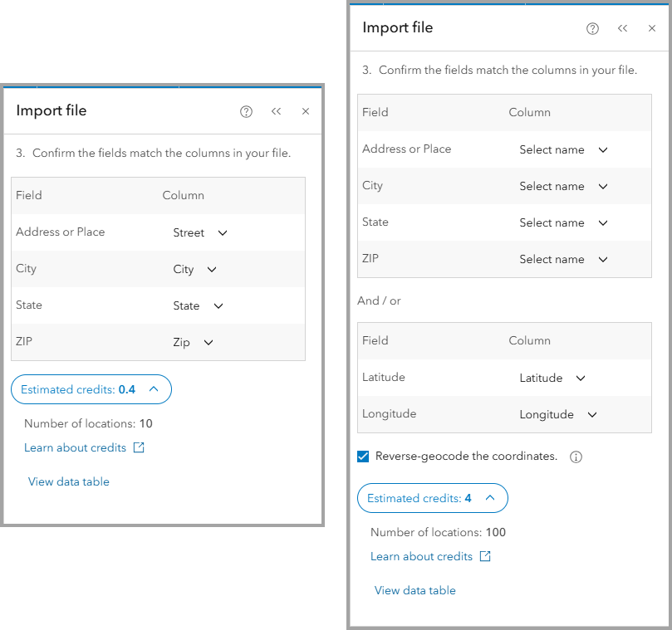Viewport: 672px width, 630px height.
Task: Click collapse arrows in left Import file panel
Action: pyautogui.click(x=277, y=111)
